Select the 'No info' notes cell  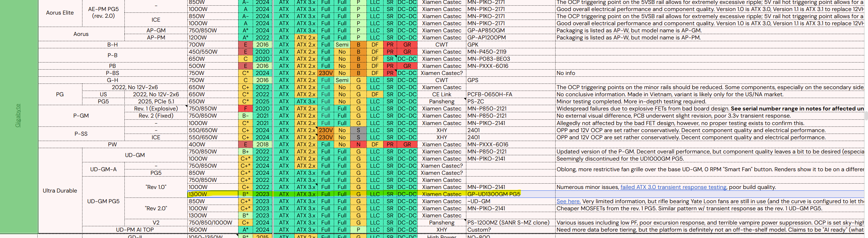(x=709, y=73)
